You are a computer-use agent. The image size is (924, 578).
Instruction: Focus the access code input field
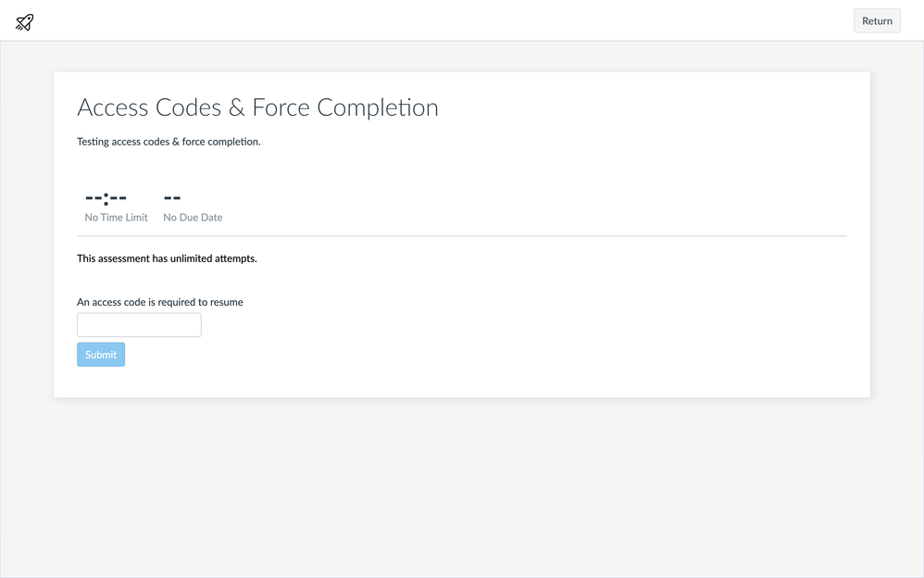coord(139,325)
